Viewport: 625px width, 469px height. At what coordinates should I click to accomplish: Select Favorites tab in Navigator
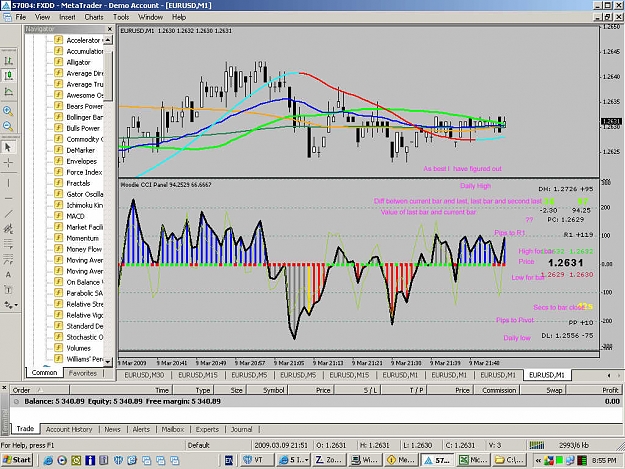tap(83, 373)
